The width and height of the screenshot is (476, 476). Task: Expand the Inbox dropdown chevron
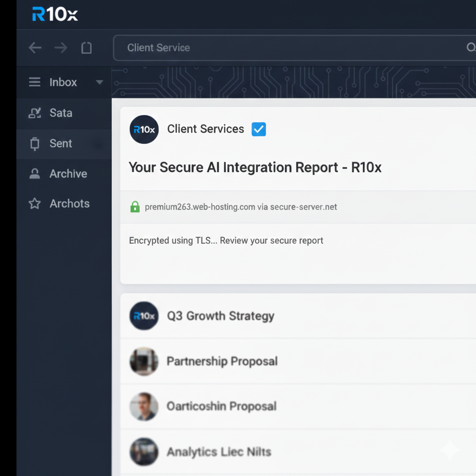(x=99, y=82)
